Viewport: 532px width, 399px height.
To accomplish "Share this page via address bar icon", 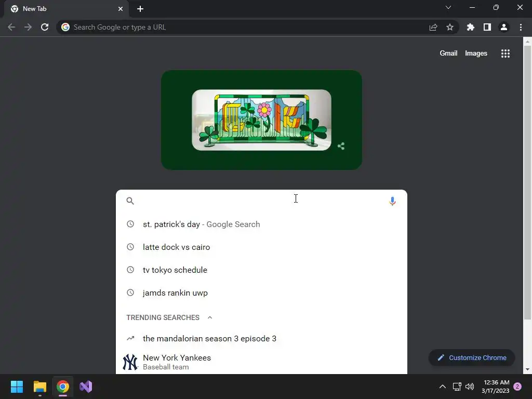I will click(x=433, y=27).
